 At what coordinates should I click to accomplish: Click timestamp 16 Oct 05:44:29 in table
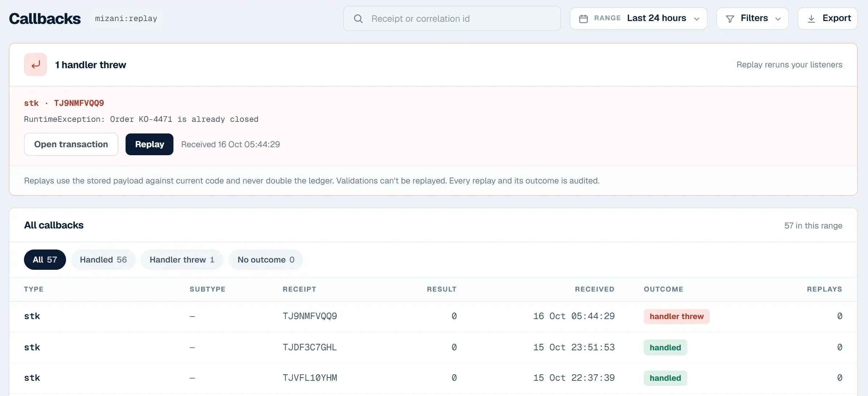pyautogui.click(x=574, y=316)
